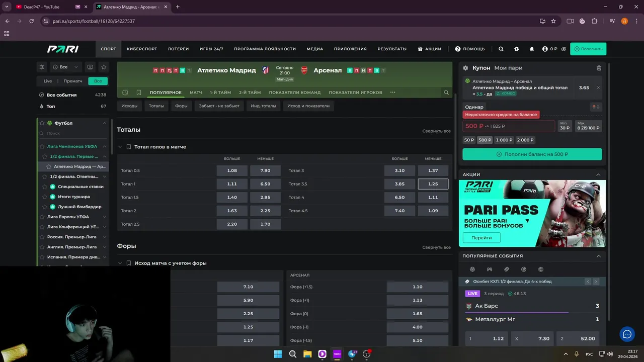
Task: Toggle odds change acceptance arrows in coupon
Action: [595, 107]
